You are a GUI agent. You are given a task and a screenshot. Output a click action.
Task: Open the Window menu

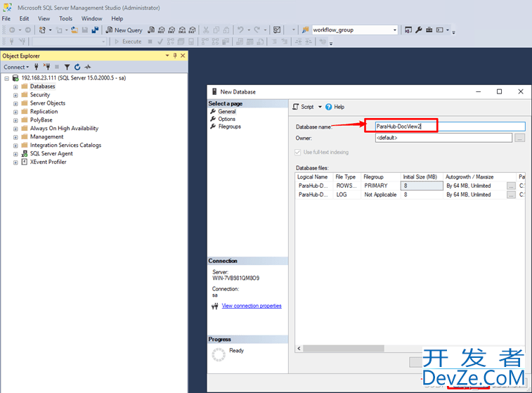[x=91, y=19]
